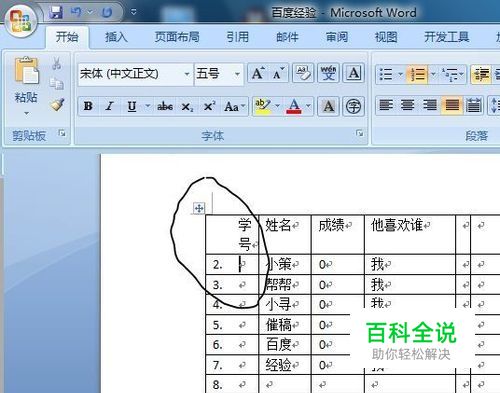Align text left
Viewport: 500px width, 393px height.
pyautogui.click(x=386, y=106)
